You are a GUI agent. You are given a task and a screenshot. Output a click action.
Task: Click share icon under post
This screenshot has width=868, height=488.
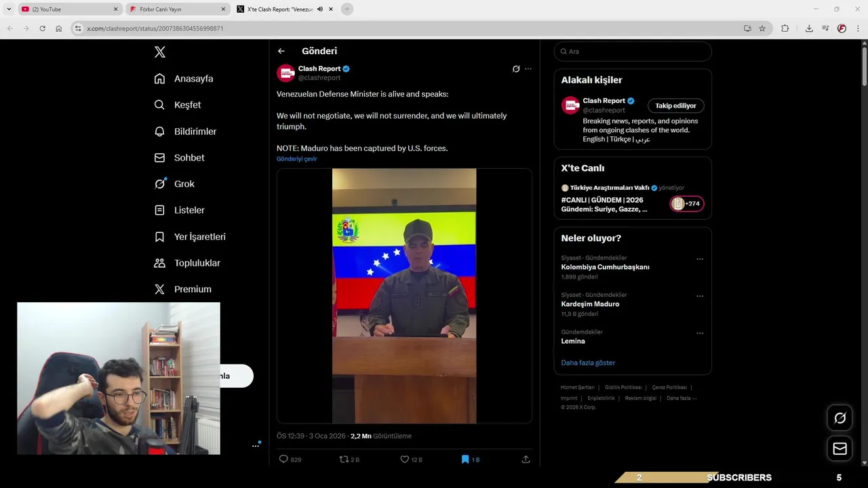[x=526, y=459]
